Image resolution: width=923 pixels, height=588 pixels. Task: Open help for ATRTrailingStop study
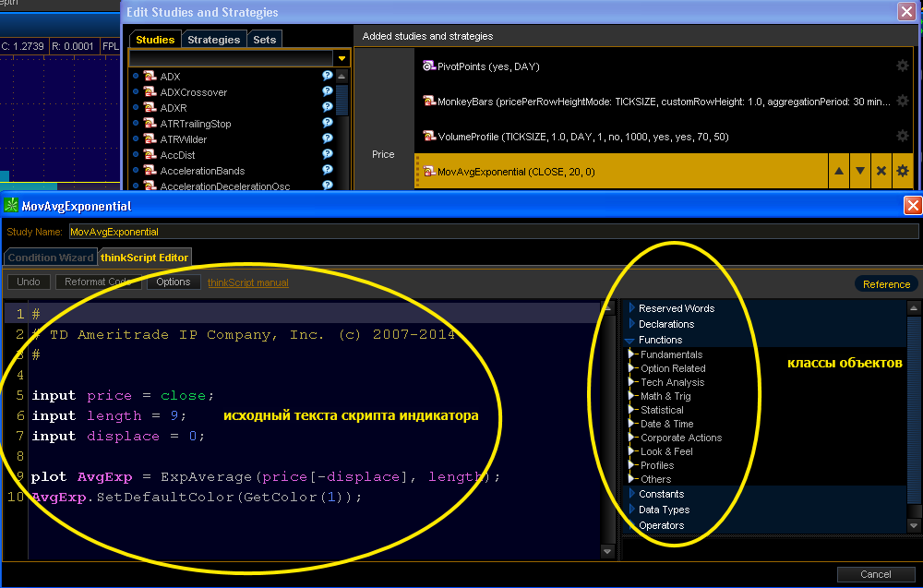(328, 123)
